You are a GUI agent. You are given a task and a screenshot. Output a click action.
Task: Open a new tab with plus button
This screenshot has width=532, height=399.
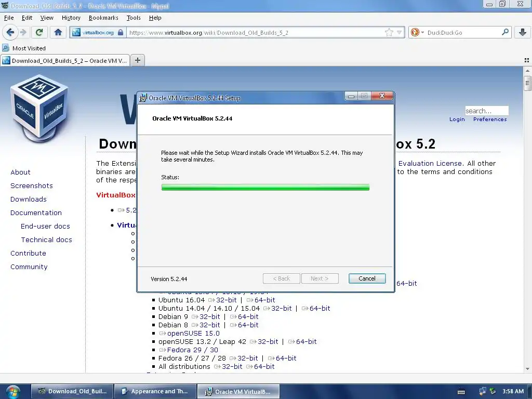tap(137, 60)
